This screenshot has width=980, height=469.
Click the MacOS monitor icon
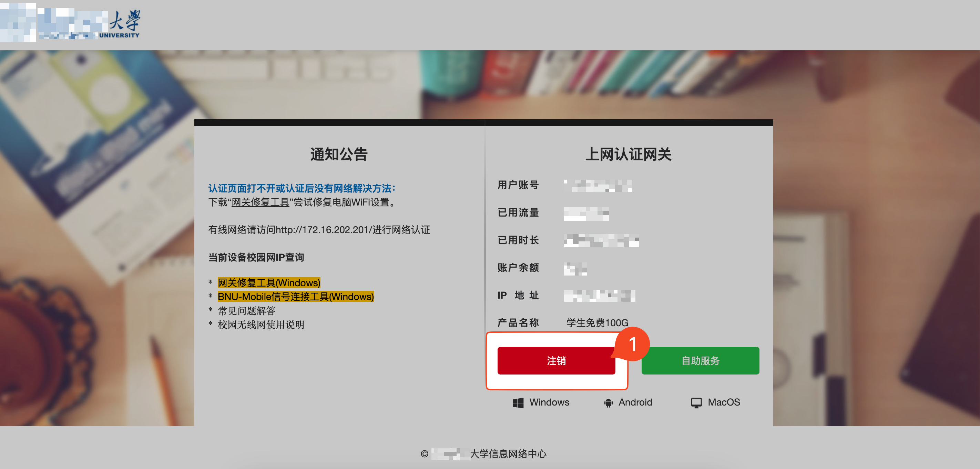coord(696,403)
